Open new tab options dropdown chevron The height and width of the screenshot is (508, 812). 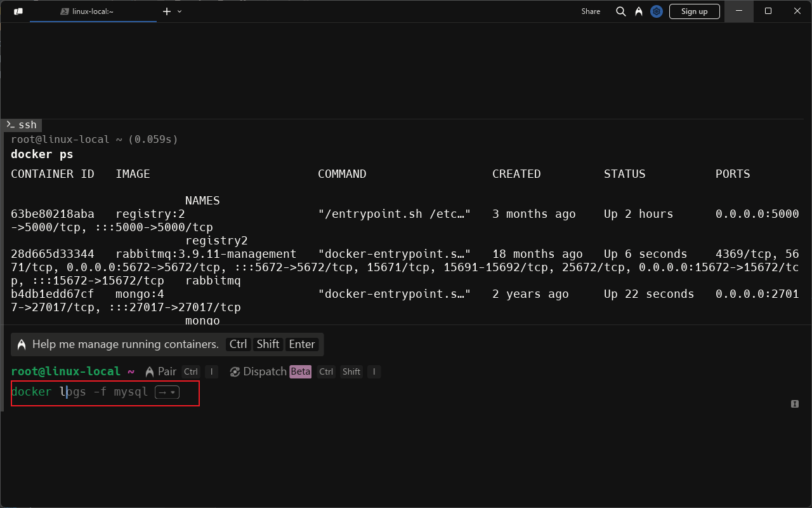tap(180, 11)
